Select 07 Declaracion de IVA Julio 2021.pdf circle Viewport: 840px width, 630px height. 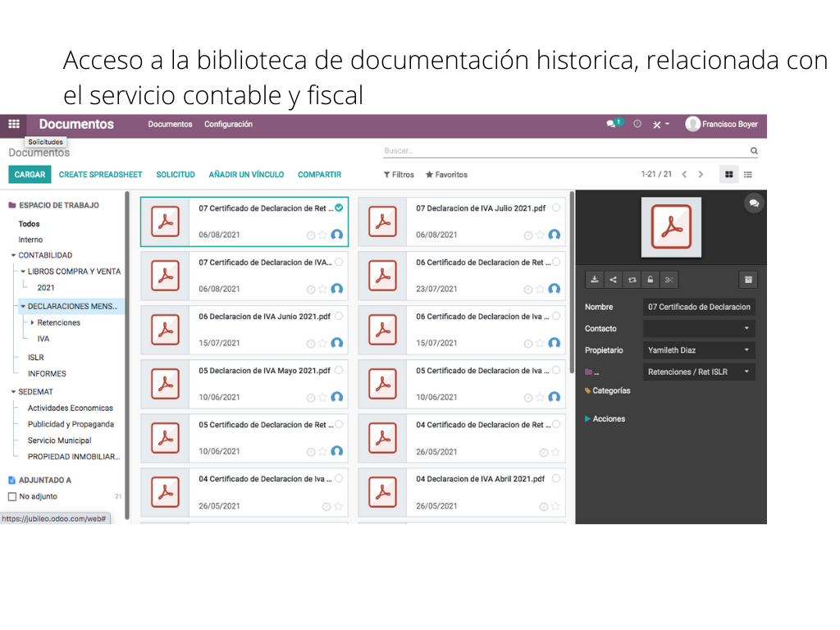pyautogui.click(x=556, y=208)
